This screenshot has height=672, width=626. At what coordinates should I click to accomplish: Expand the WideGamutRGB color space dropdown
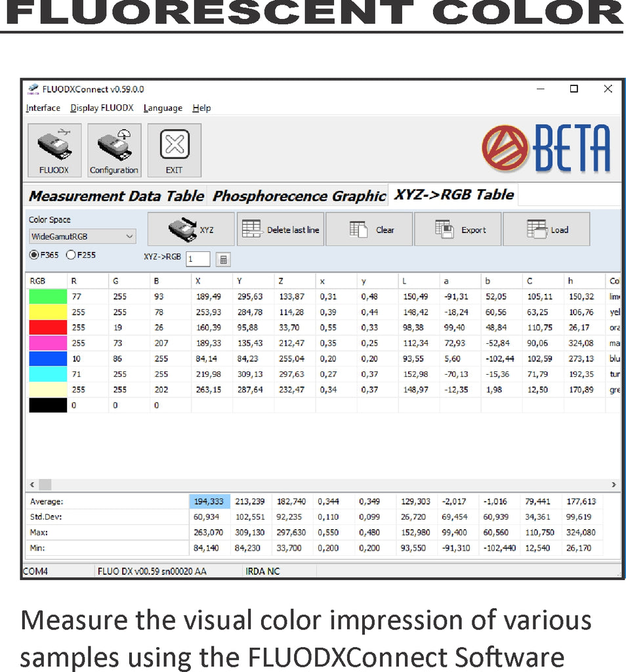pos(129,236)
